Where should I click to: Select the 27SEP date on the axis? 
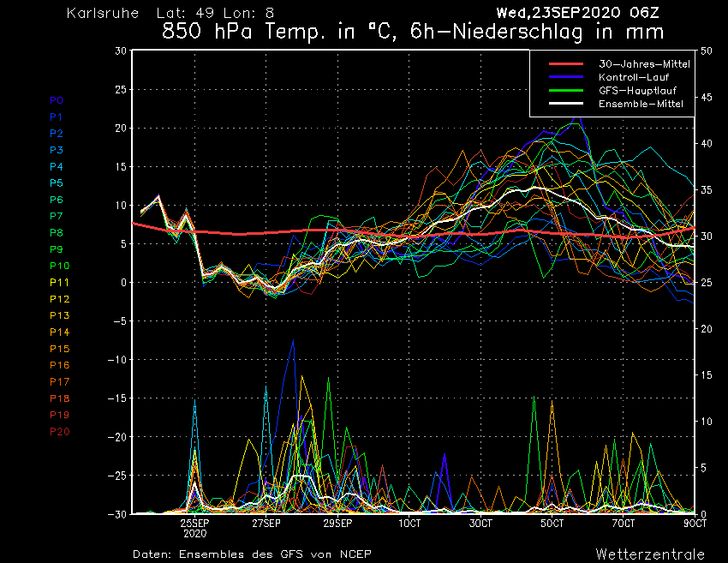click(266, 523)
